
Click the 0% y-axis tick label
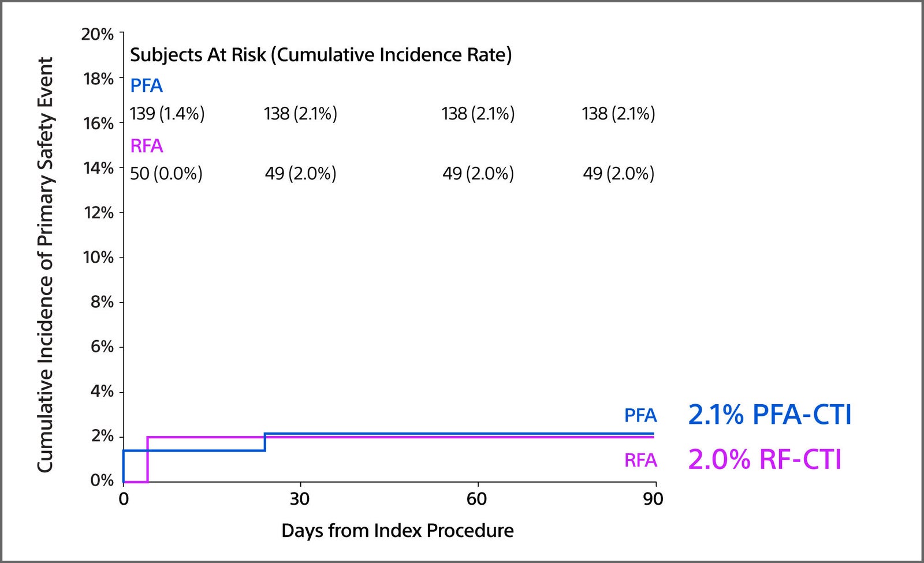point(102,480)
